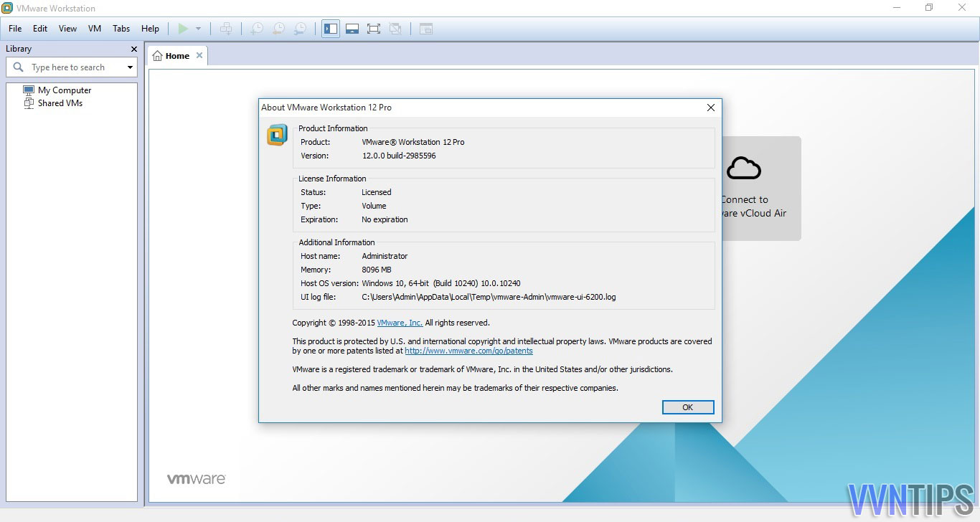
Task: Click OK in the About dialog
Action: (x=687, y=407)
